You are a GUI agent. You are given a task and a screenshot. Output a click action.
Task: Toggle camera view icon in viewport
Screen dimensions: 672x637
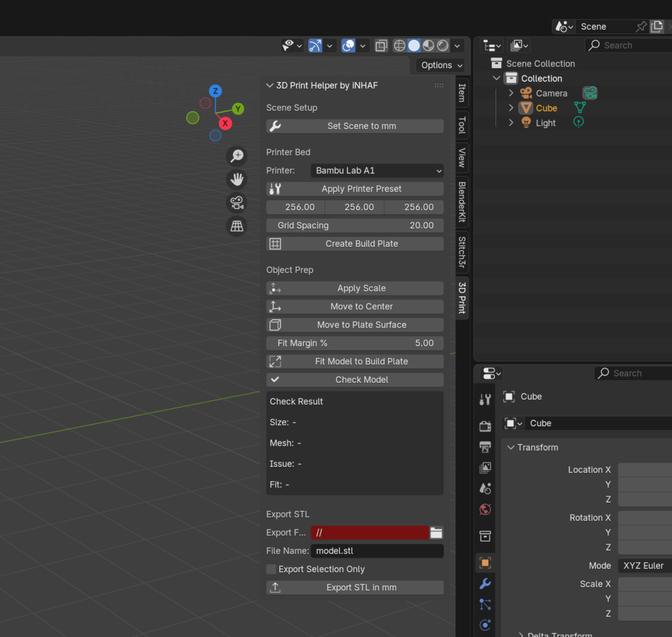click(236, 202)
